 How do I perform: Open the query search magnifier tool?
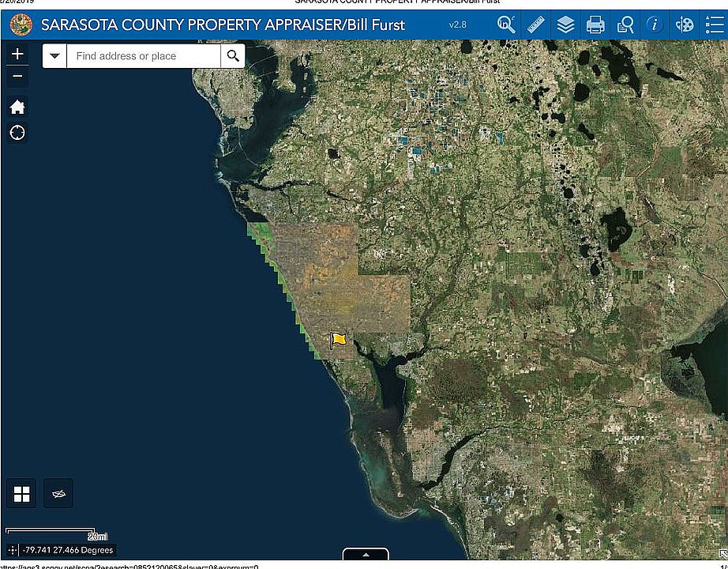coord(505,24)
